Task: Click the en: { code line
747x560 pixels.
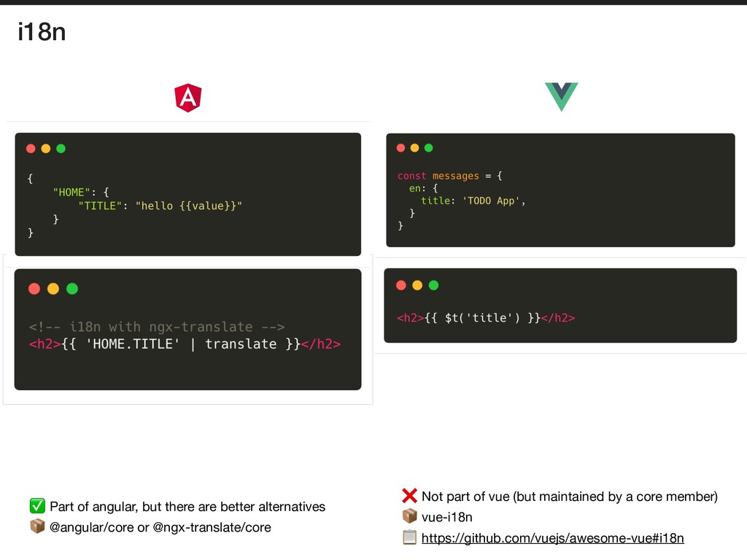Action: pyautogui.click(x=423, y=188)
